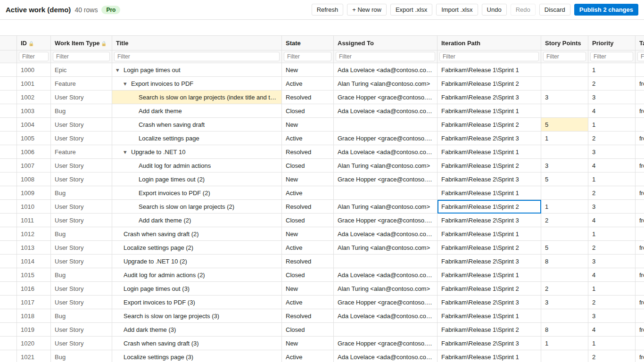644x362 pixels.
Task: Click 'Bug' type cell in row 1018
Action: click(x=81, y=316)
